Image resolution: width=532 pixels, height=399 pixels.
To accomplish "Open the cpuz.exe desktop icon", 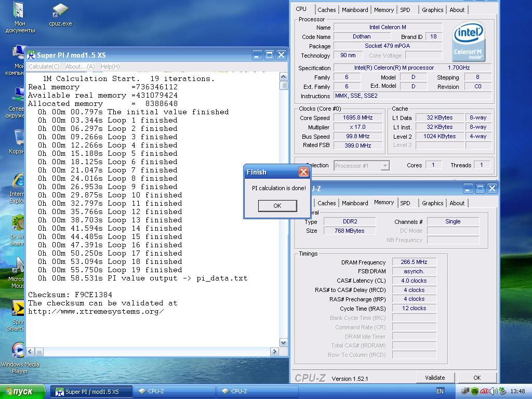I will [x=60, y=15].
